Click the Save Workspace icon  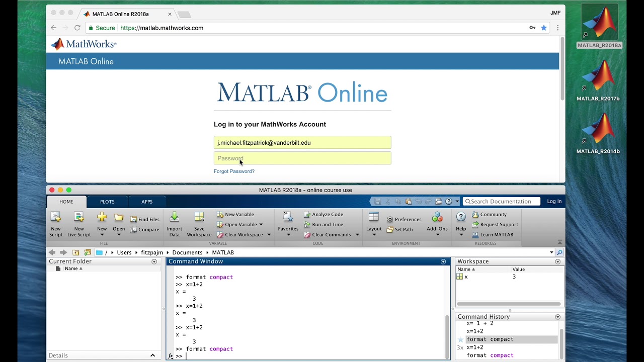(x=199, y=217)
